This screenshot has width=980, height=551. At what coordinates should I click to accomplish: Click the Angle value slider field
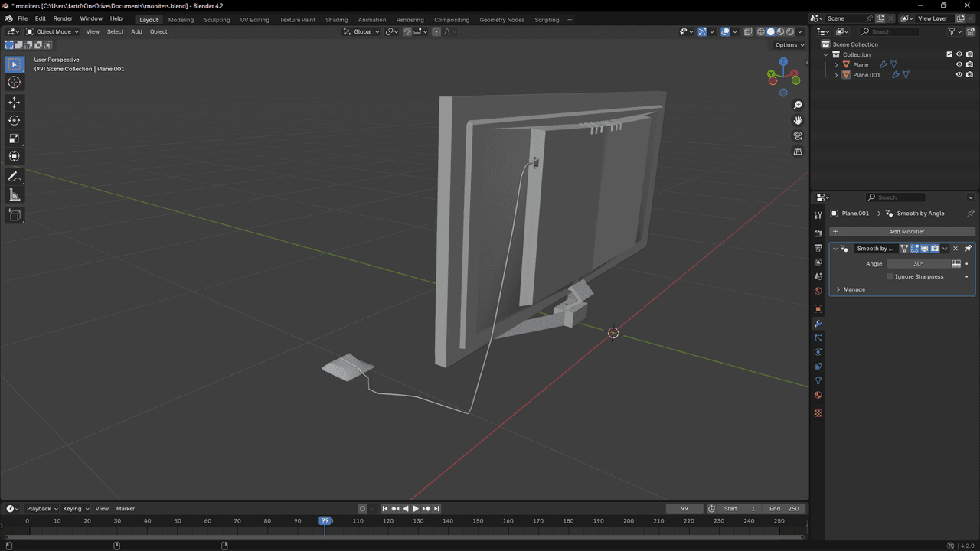coord(918,263)
